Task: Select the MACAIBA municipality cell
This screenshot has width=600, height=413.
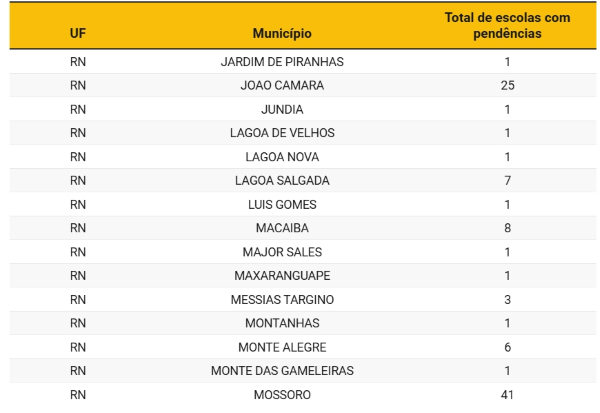Action: 282,228
